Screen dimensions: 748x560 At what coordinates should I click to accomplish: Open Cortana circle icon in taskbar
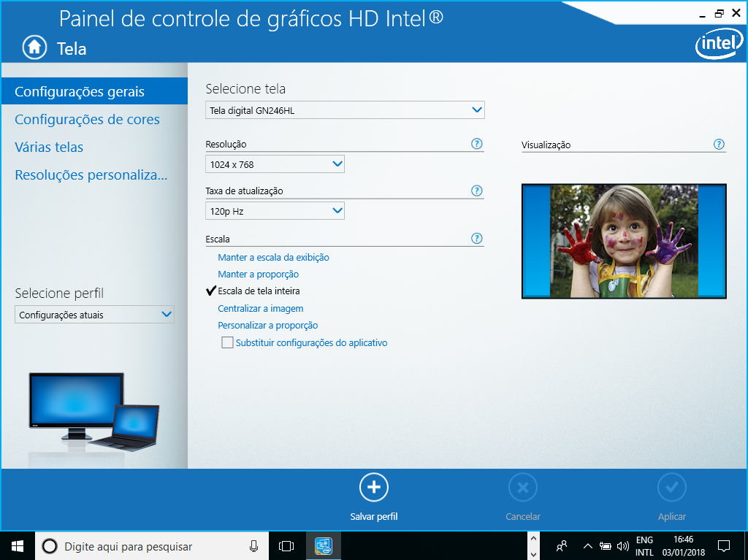(50, 546)
